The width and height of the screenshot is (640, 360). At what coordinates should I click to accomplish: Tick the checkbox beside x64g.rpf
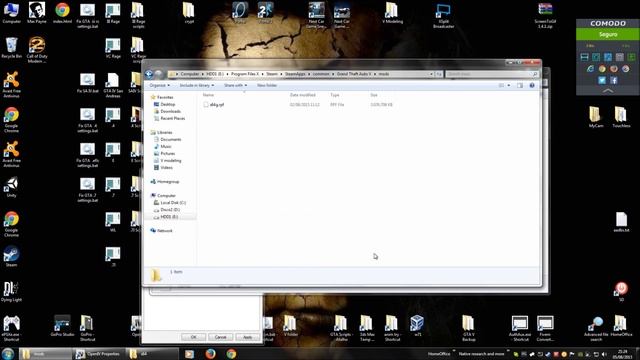coord(206,104)
